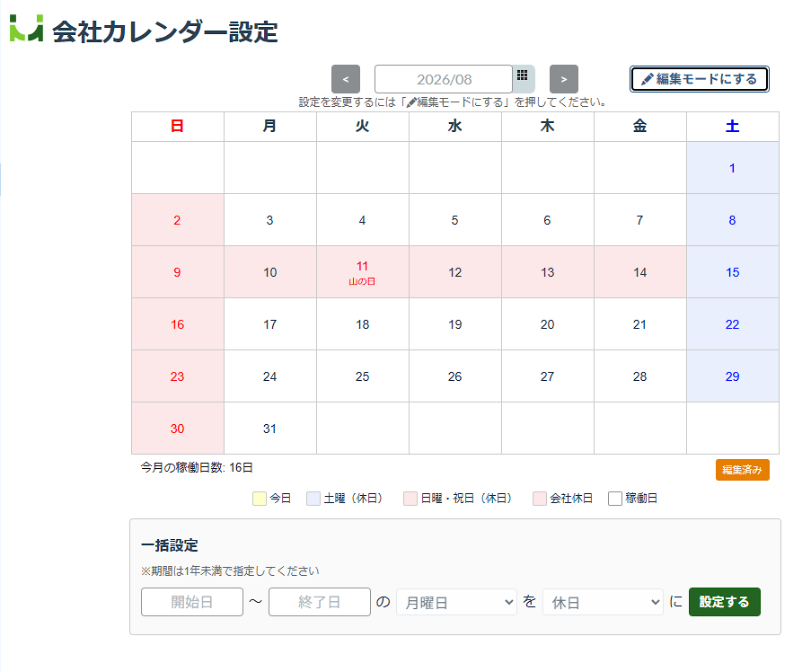Select the date 3 cell
Screen dimensions: 811x672
coord(270,220)
